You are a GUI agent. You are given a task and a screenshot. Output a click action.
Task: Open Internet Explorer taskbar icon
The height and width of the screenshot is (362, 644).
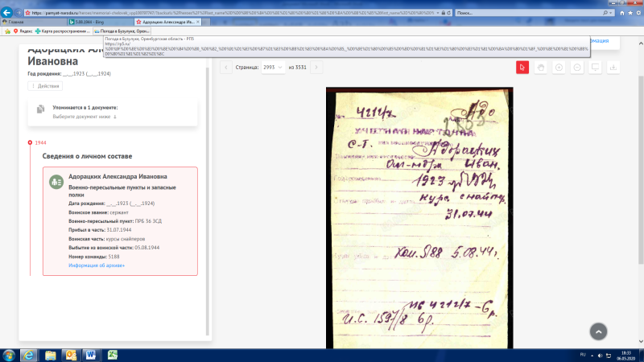tap(28, 355)
